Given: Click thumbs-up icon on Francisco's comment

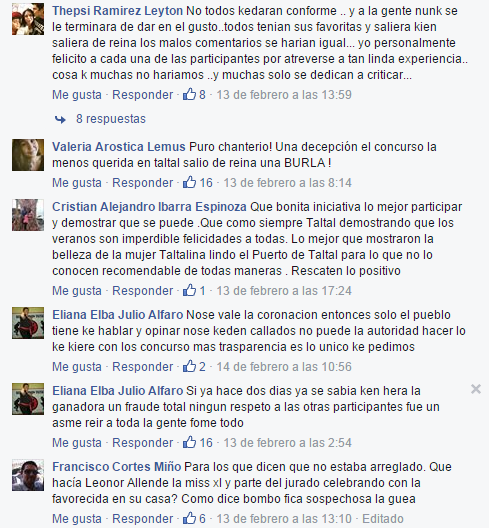Looking at the screenshot, I should pyautogui.click(x=189, y=518).
